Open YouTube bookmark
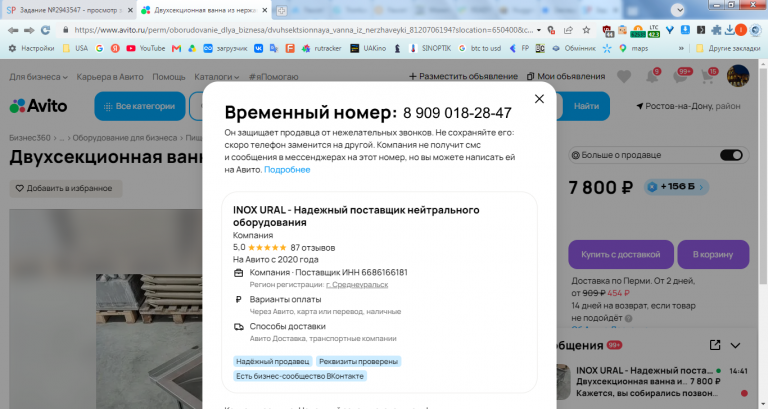The image size is (768, 409). tap(145, 48)
